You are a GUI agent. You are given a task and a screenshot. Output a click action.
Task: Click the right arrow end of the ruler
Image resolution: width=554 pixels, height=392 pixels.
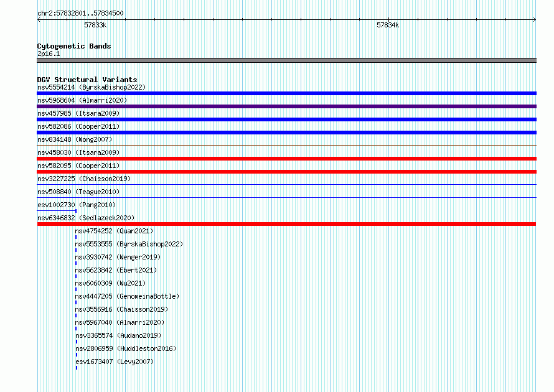coord(535,20)
